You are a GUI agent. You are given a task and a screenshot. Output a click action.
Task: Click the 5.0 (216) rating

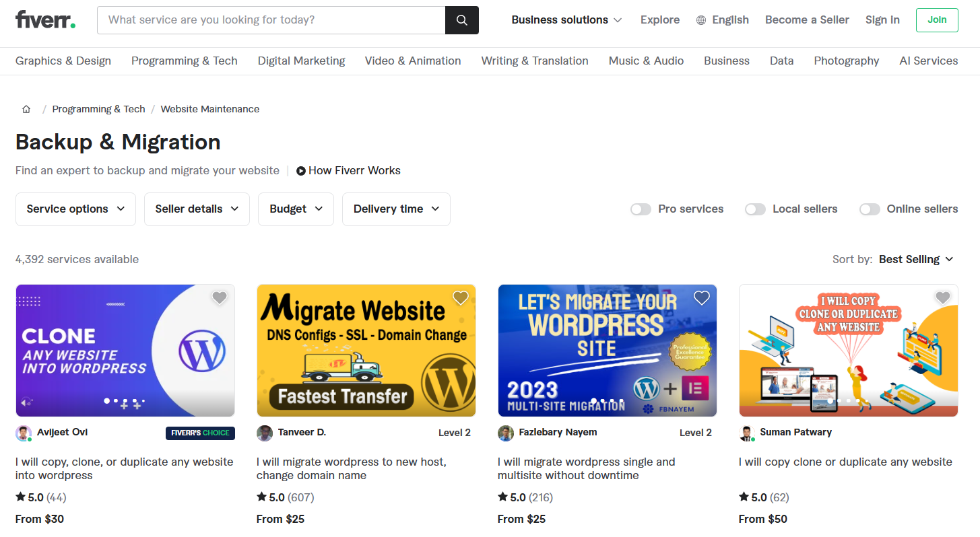(525, 498)
